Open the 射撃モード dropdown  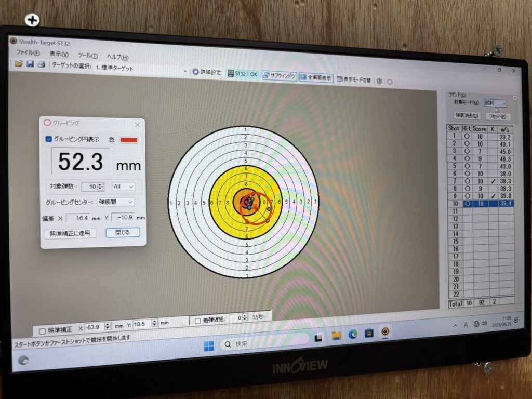(495, 103)
